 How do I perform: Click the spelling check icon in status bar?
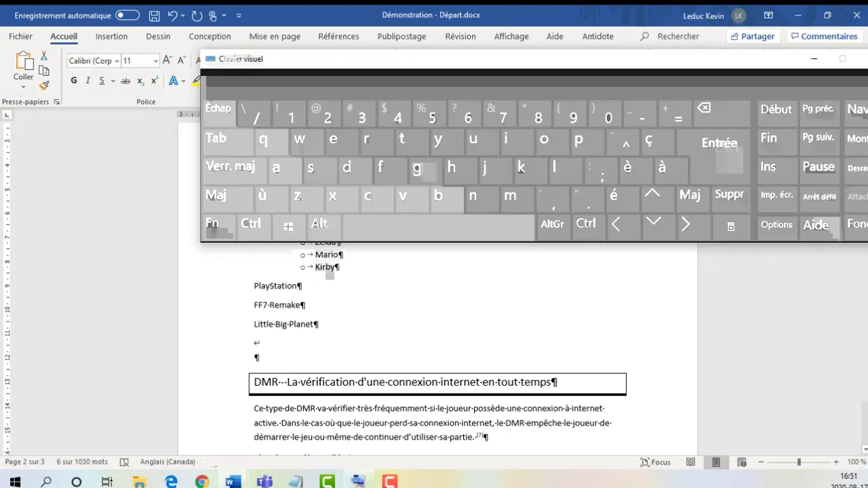(x=124, y=462)
